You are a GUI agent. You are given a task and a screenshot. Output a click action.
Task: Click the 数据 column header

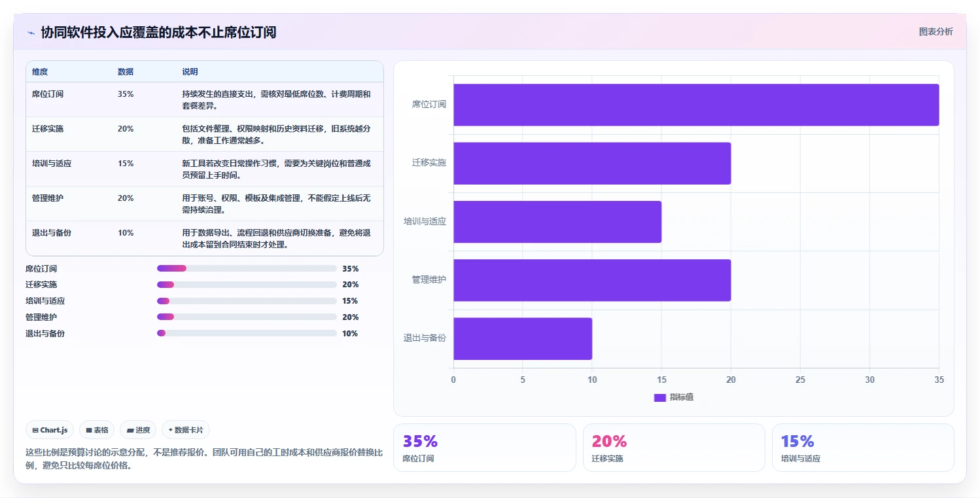[126, 72]
